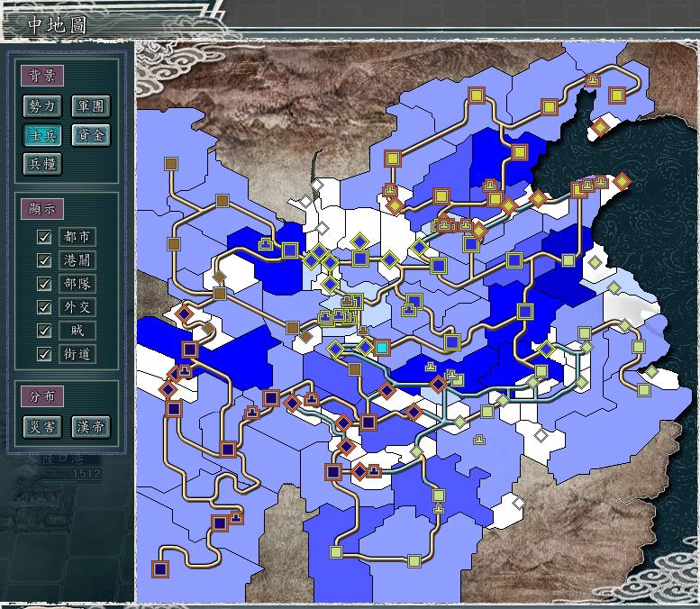The height and width of the screenshot is (609, 700).
Task: Click the 背景 section header
Action: 42,76
